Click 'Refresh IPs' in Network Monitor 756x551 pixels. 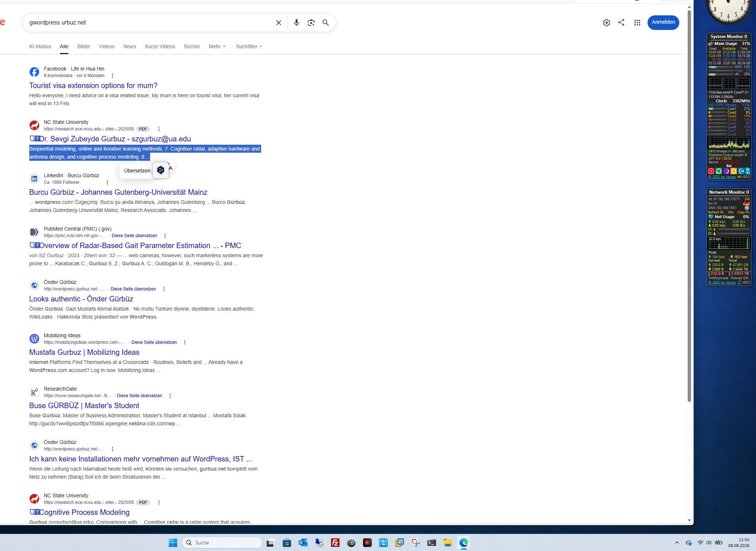(716, 212)
